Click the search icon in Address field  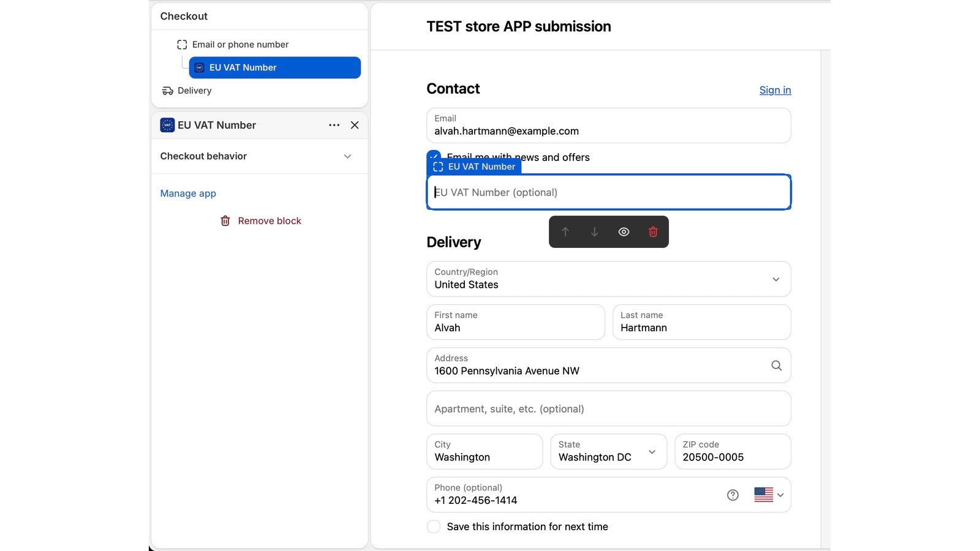[776, 365]
